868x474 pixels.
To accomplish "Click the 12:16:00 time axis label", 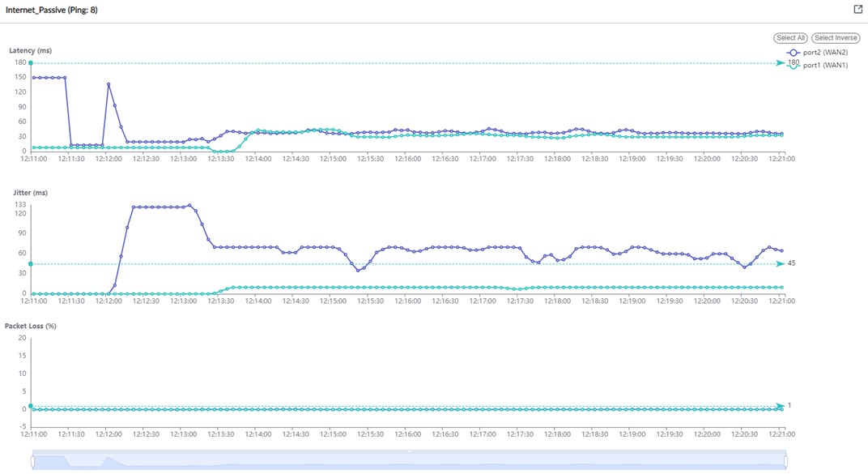I will (410, 159).
